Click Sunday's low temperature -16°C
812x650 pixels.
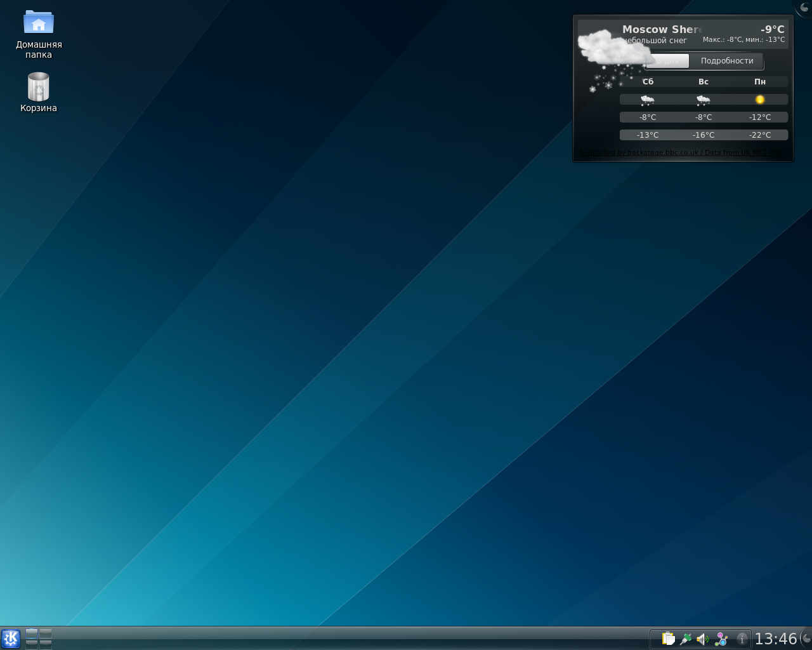tap(704, 135)
